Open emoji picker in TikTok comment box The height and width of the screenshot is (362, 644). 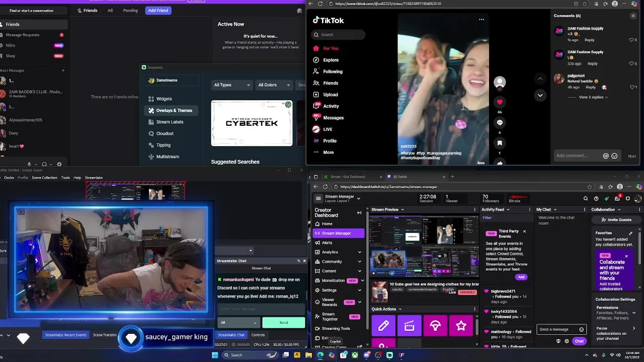click(614, 156)
